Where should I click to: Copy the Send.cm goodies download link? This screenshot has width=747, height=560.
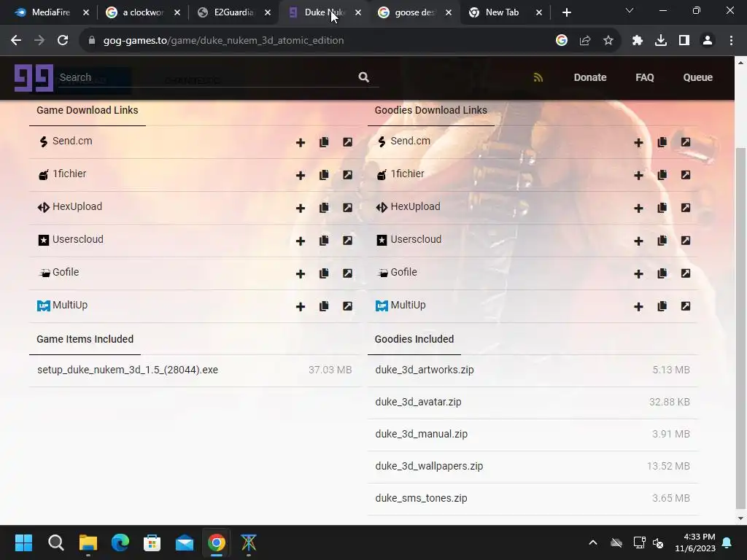(x=662, y=142)
